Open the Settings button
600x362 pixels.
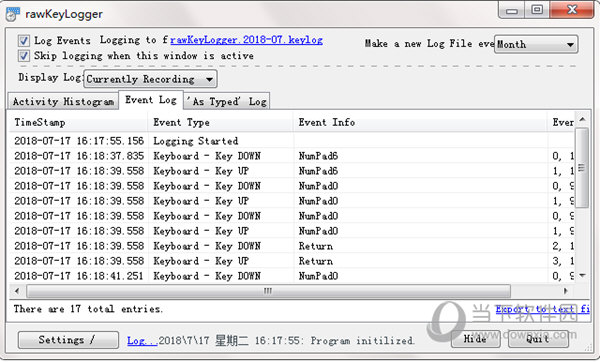[68, 340]
